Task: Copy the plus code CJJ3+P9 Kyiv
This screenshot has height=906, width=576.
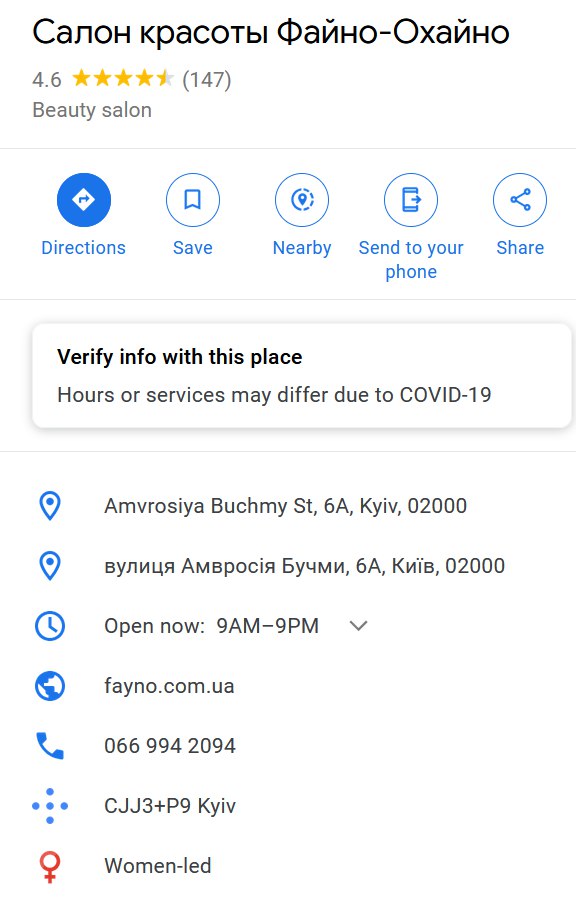Action: point(170,805)
